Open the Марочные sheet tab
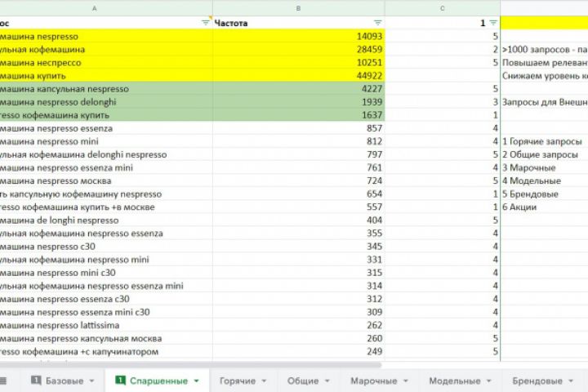This screenshot has height=392, width=588. click(373, 381)
